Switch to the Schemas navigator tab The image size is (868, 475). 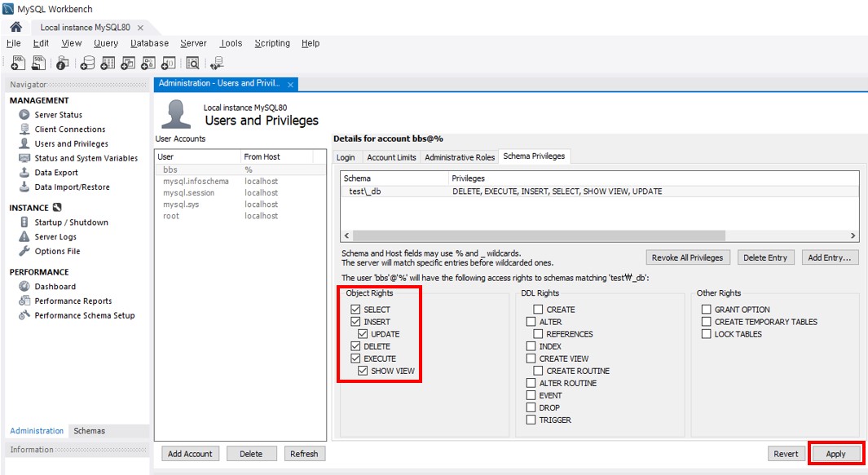89,431
